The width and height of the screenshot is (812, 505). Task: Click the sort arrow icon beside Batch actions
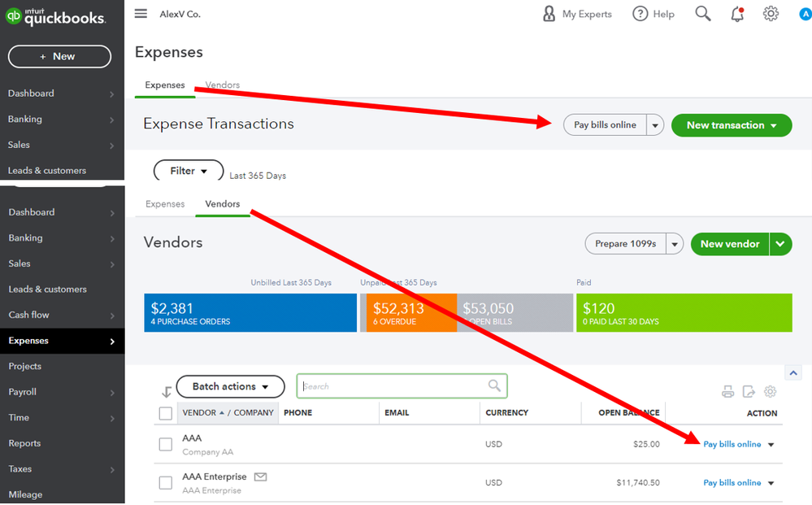(167, 392)
